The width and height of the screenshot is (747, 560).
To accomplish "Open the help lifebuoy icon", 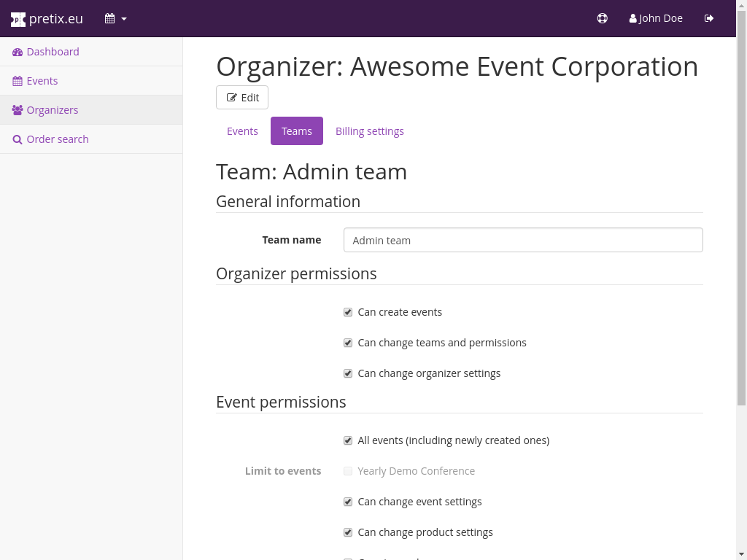I will click(602, 18).
